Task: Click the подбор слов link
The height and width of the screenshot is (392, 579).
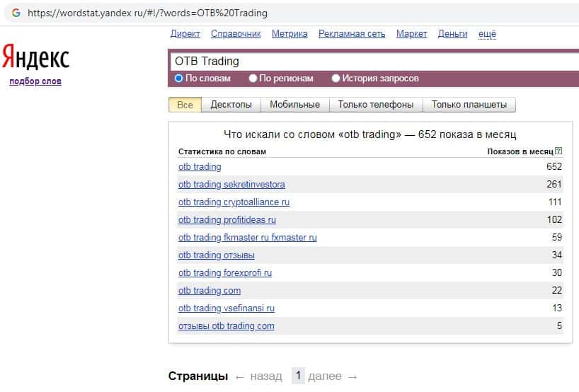Action: [x=35, y=81]
